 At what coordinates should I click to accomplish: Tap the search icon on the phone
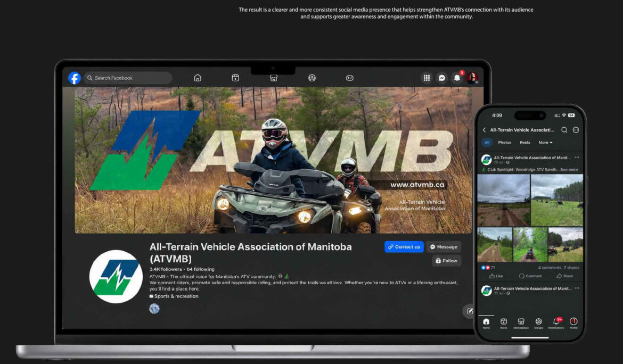(x=564, y=130)
